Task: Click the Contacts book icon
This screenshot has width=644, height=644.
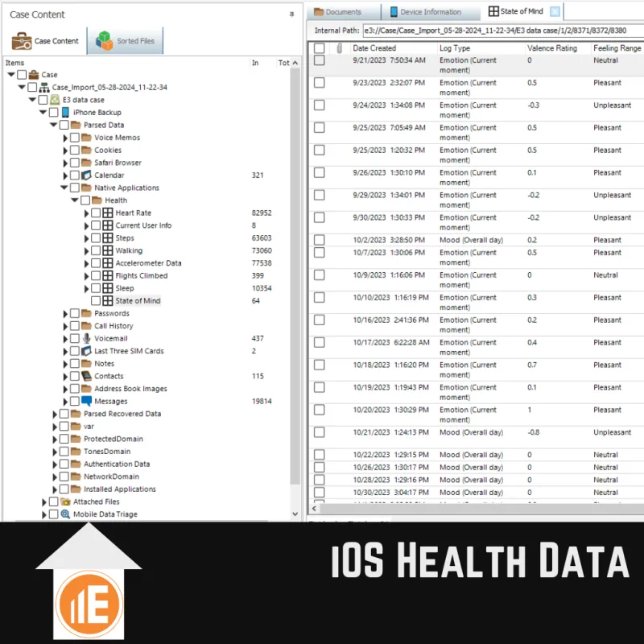Action: [86, 376]
